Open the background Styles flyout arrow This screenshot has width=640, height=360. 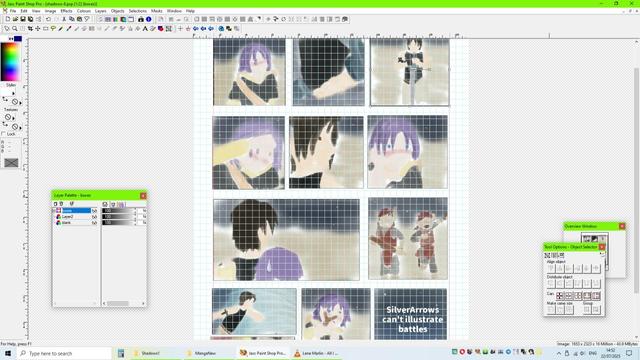pyautogui.click(x=20, y=103)
